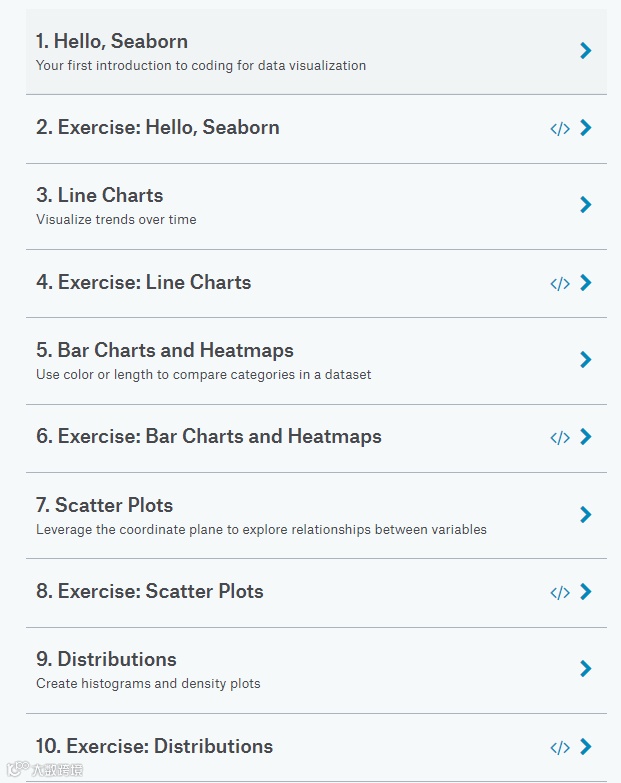Open '2. Exercise: Hello, Seaborn' title

(158, 128)
